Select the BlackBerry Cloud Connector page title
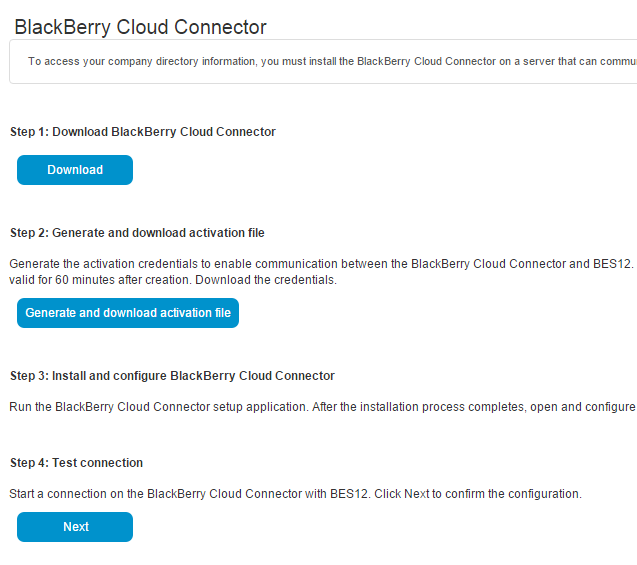The image size is (637, 565). point(140,28)
